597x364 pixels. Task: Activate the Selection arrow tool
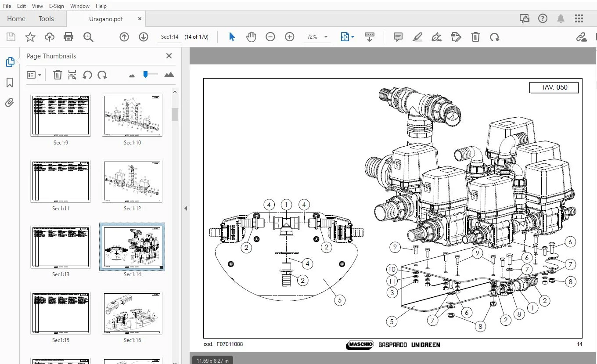[x=232, y=37]
